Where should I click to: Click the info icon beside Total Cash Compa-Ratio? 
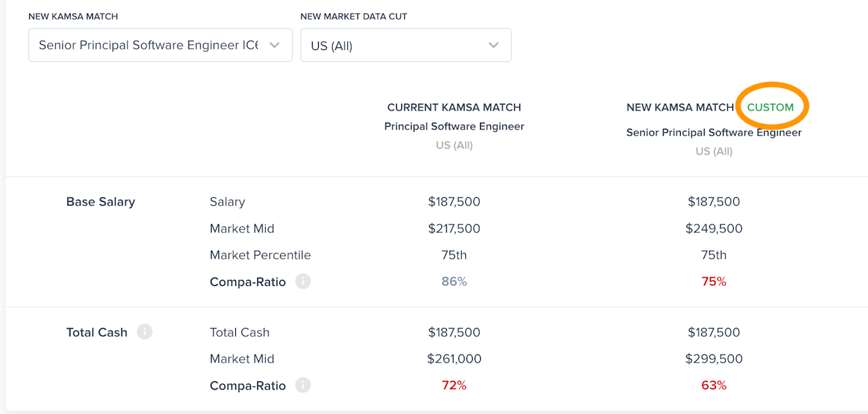(303, 386)
